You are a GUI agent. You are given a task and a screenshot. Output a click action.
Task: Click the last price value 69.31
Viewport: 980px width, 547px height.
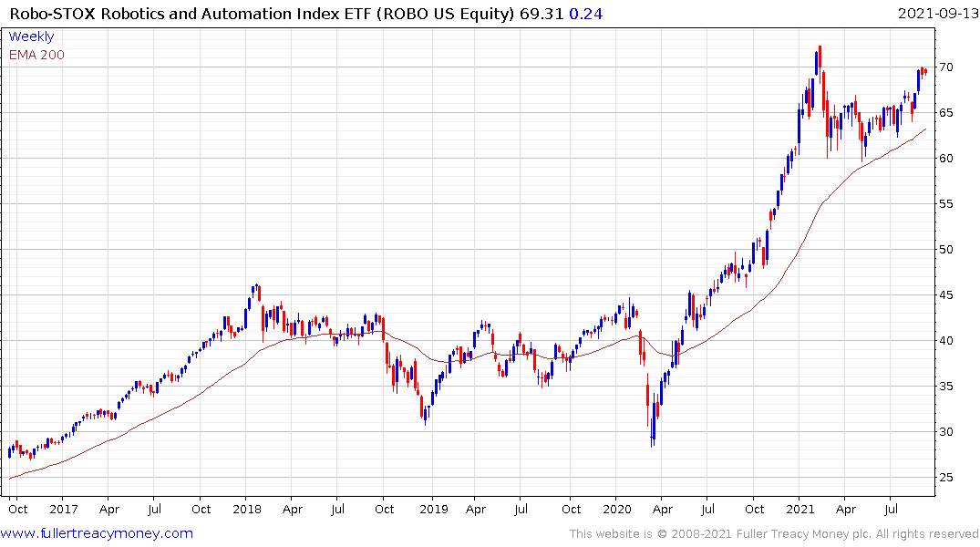542,14
